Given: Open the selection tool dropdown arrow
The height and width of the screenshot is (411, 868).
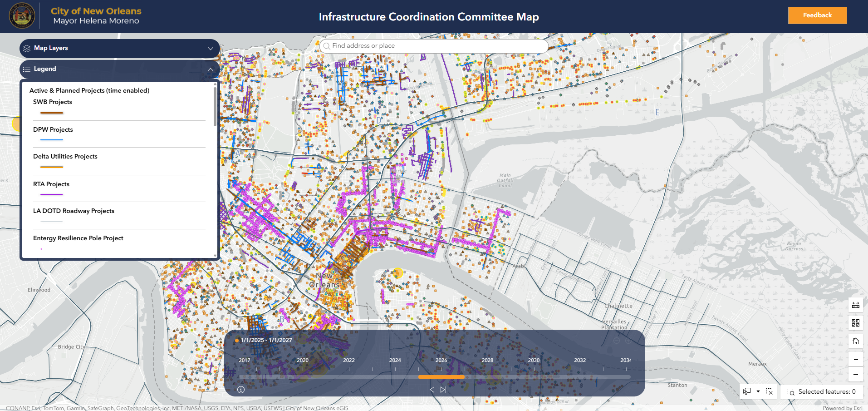Looking at the screenshot, I should point(758,391).
